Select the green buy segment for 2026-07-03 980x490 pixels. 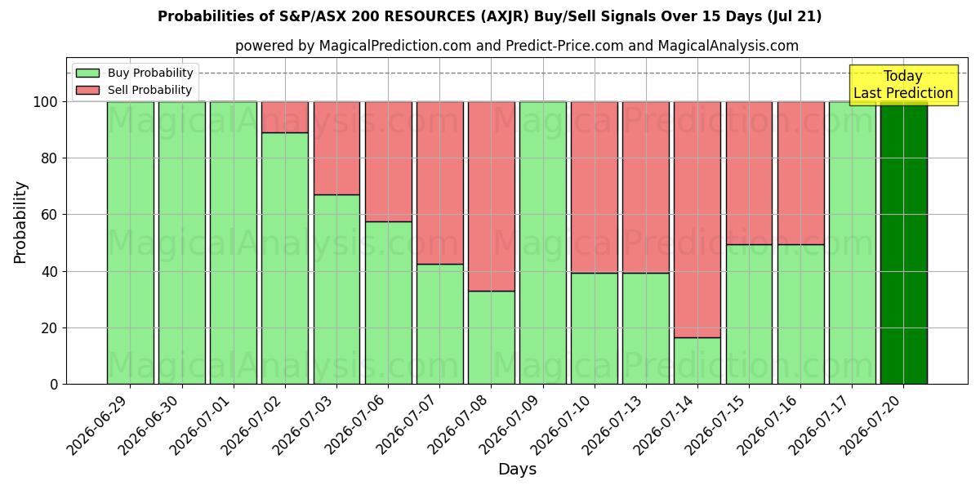pyautogui.click(x=336, y=289)
